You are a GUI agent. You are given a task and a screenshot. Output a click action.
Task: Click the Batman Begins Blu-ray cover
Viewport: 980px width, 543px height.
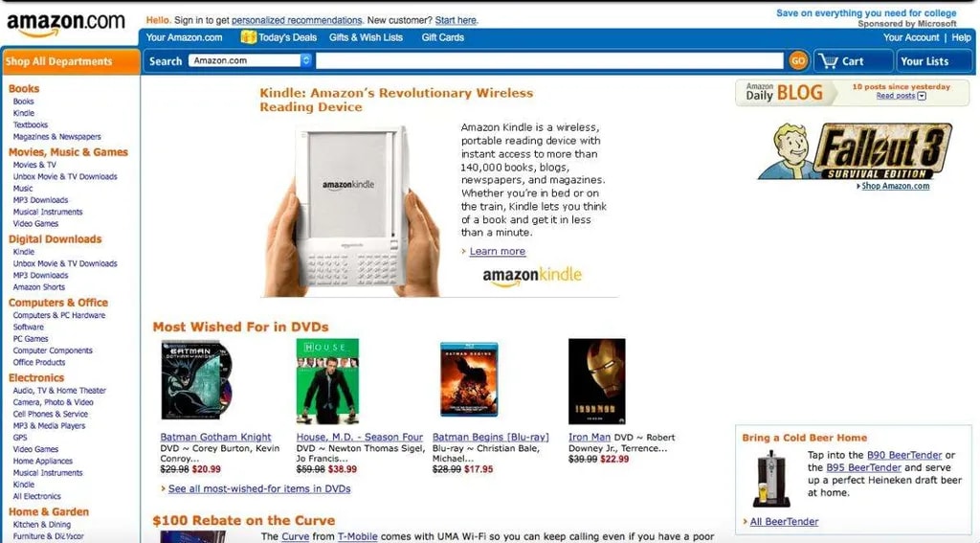click(x=469, y=380)
